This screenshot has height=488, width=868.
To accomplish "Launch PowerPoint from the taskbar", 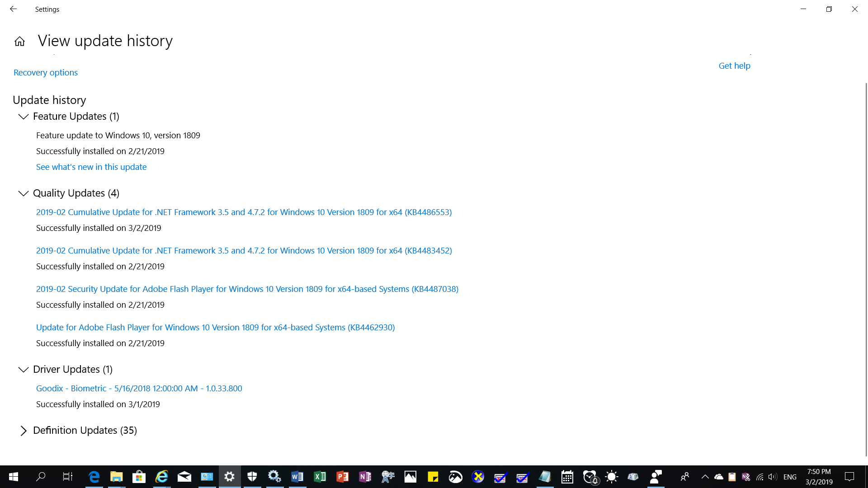I will 342,477.
